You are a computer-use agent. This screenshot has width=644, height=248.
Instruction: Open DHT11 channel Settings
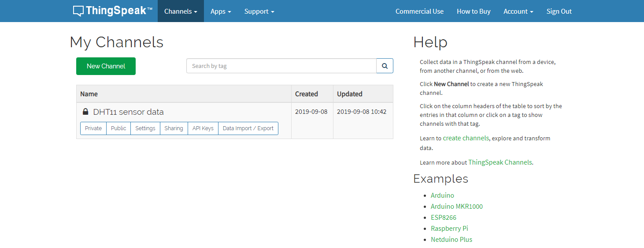coord(145,128)
